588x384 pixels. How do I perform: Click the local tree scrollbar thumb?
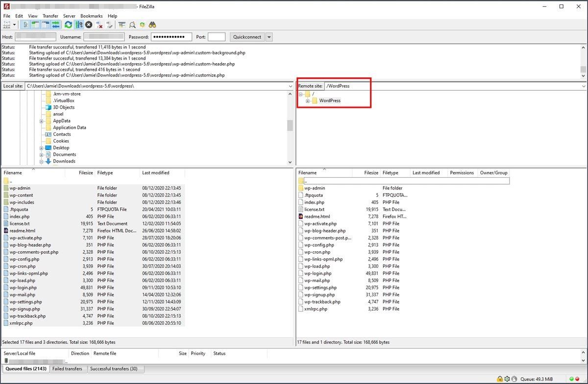(x=290, y=126)
